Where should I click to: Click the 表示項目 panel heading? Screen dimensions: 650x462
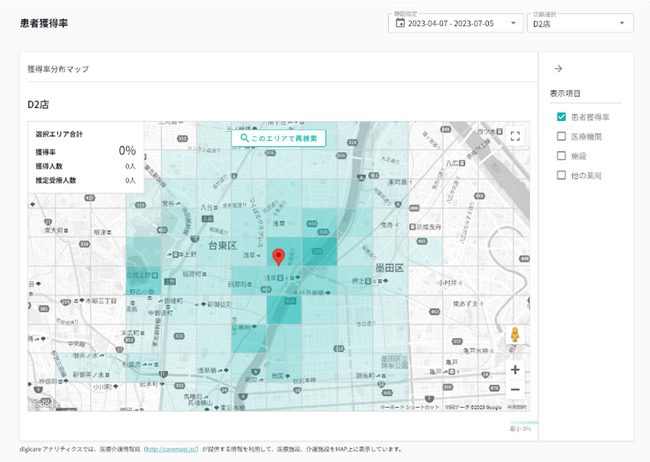coord(565,93)
